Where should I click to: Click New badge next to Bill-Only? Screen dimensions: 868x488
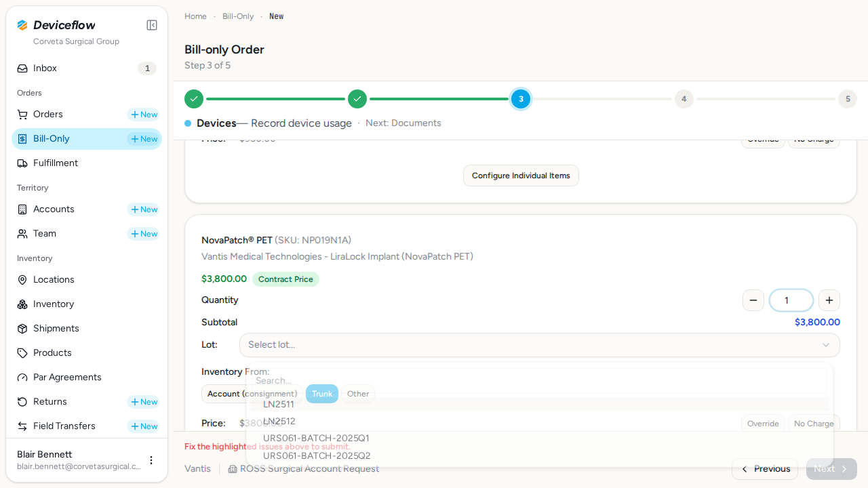click(144, 139)
